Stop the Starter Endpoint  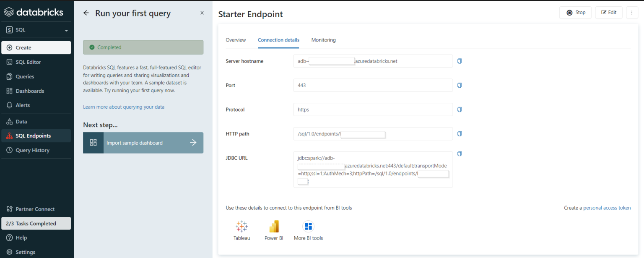[575, 13]
